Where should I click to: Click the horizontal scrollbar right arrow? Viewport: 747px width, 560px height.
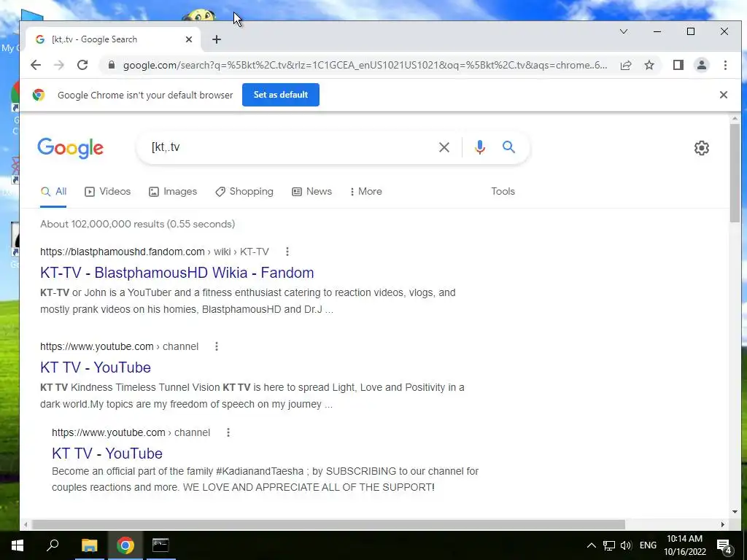pyautogui.click(x=723, y=525)
